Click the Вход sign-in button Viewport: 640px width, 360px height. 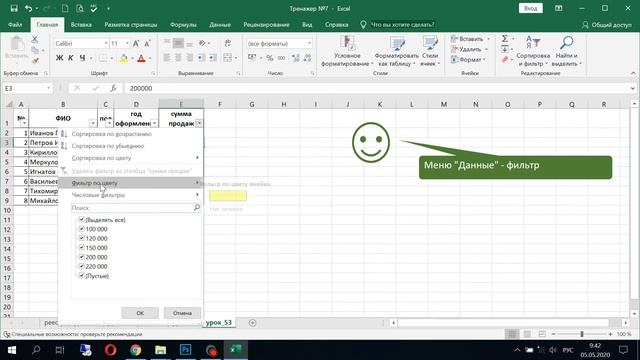[531, 8]
